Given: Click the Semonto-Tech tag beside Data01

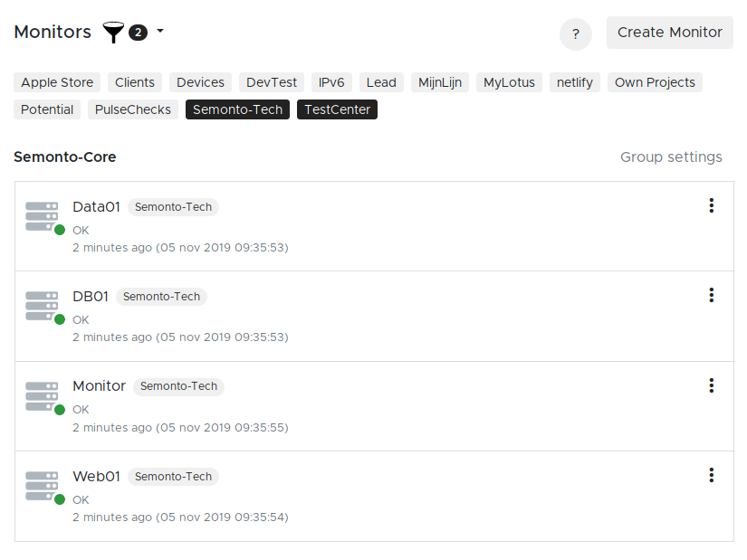Looking at the screenshot, I should pos(173,207).
